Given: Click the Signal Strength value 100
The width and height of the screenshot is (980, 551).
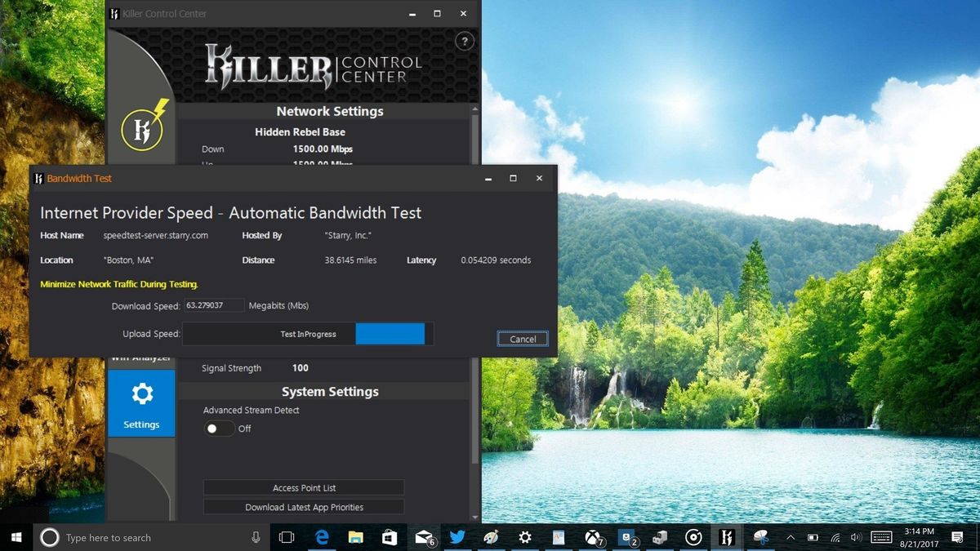Looking at the screenshot, I should click(300, 368).
